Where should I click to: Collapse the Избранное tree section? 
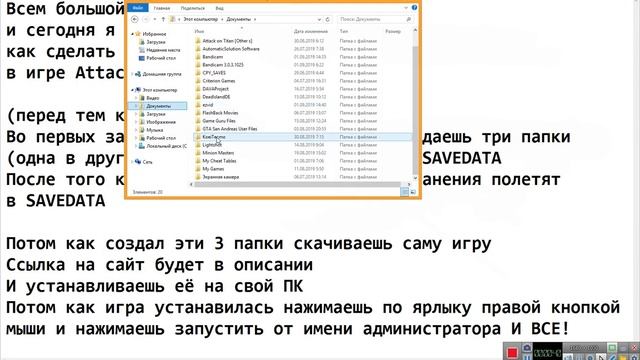(132, 34)
